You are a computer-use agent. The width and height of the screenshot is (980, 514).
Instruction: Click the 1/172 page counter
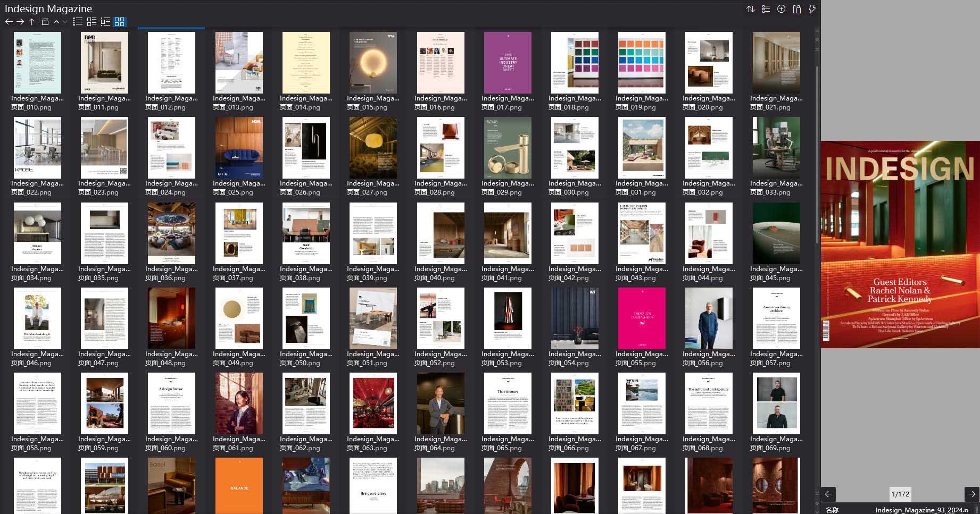[x=900, y=494]
